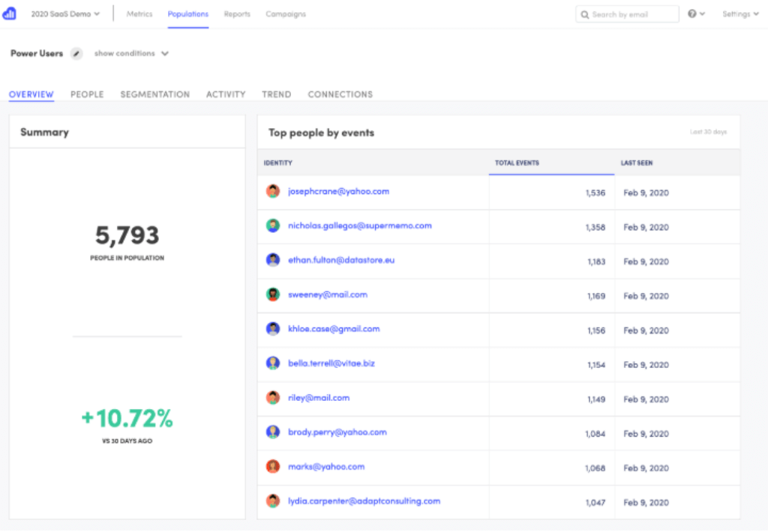The image size is (771, 532).
Task: Click the Search by email field
Action: pyautogui.click(x=627, y=14)
